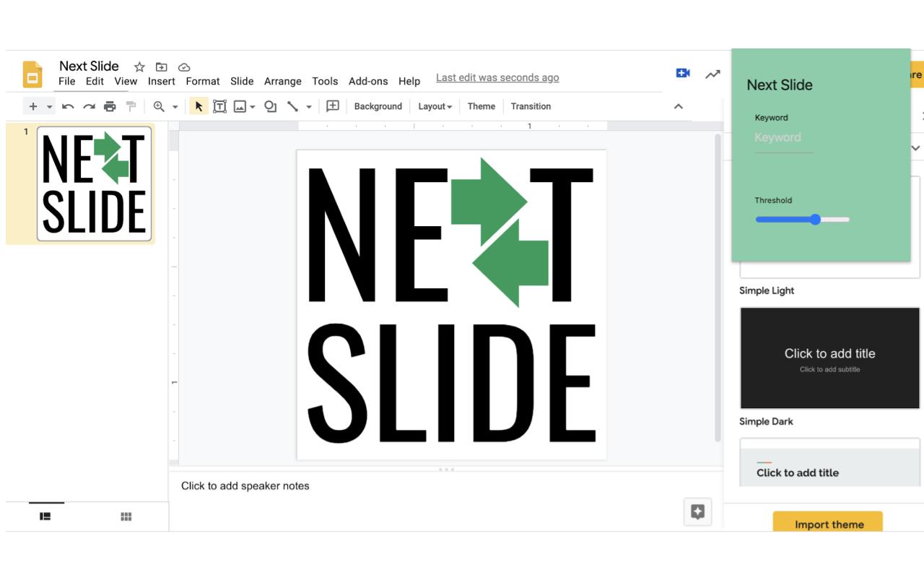Image resolution: width=924 pixels, height=578 pixels.
Task: Open the insert image dropdown arrow
Action: 253,107
